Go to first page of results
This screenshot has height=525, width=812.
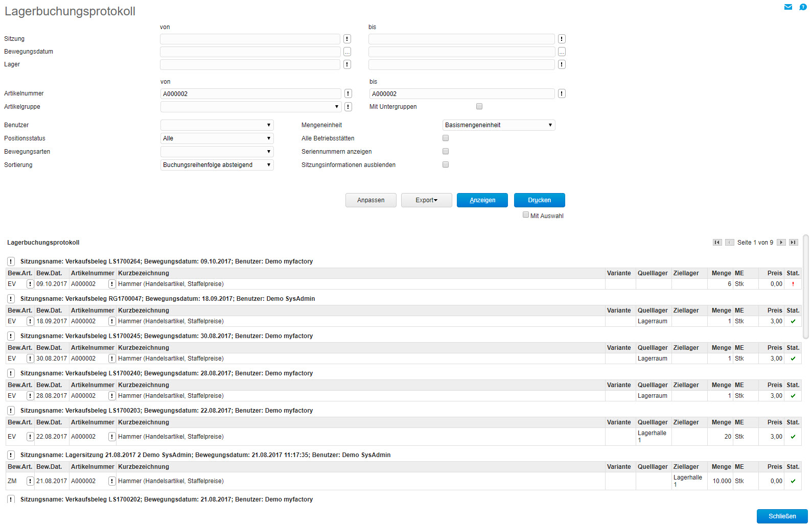(717, 243)
